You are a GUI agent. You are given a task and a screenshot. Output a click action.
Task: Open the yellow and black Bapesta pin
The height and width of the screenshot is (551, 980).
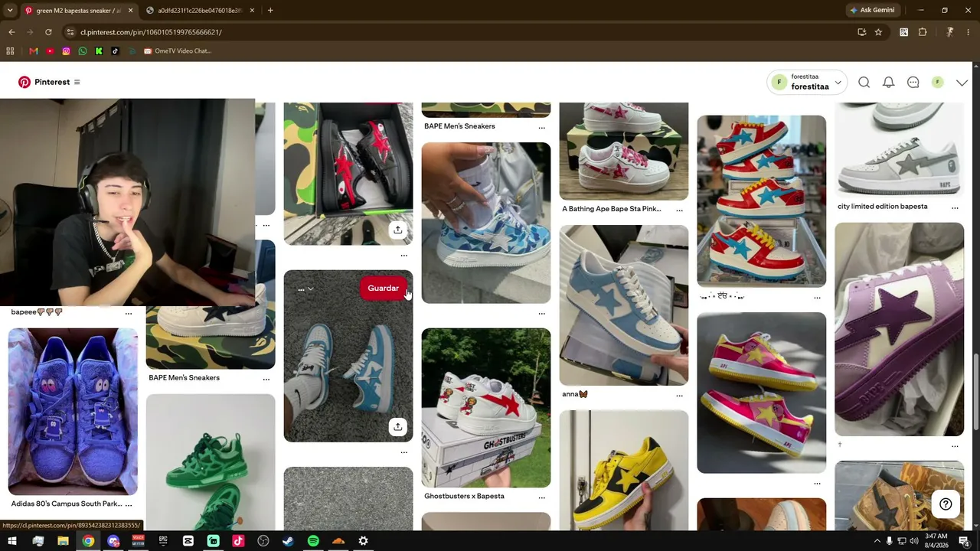click(623, 470)
